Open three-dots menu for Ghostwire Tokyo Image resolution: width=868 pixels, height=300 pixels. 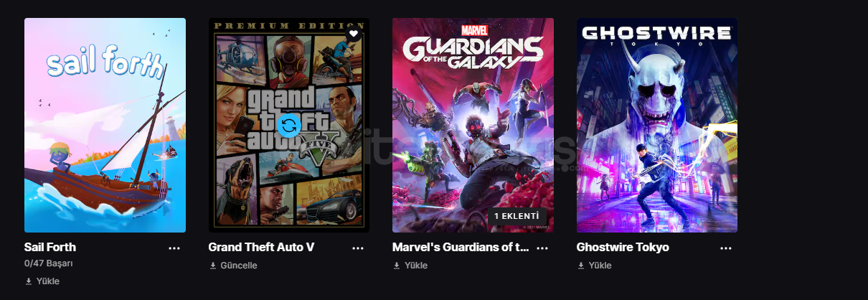[x=726, y=248]
